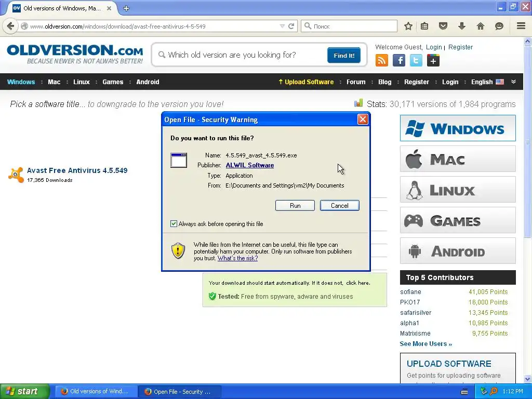Click the Run button in dialog
The width and height of the screenshot is (532, 399).
tap(295, 205)
